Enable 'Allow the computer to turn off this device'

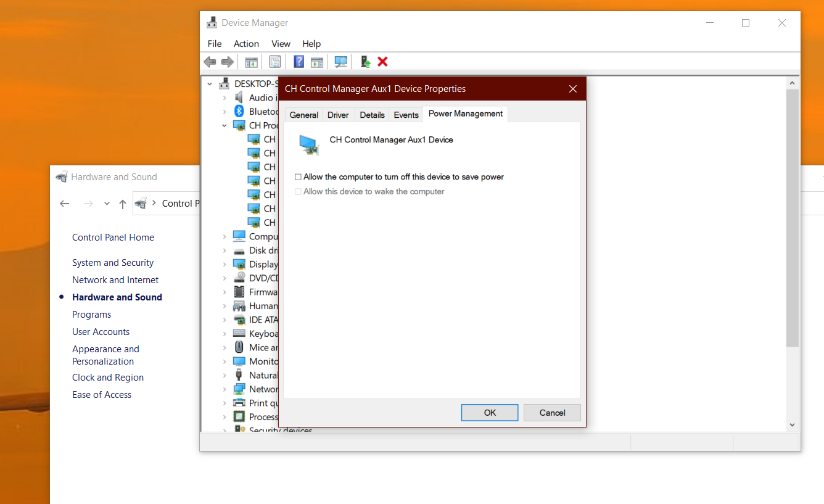(x=298, y=177)
